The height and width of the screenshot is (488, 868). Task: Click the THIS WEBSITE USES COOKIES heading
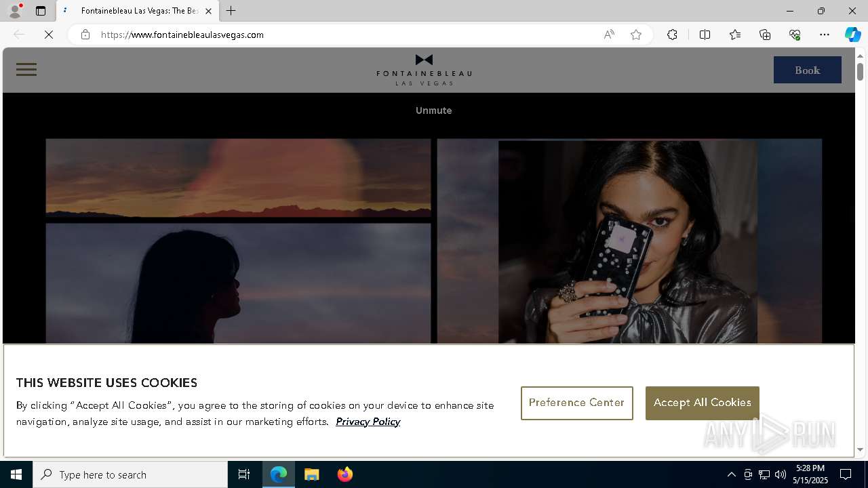[x=106, y=383]
